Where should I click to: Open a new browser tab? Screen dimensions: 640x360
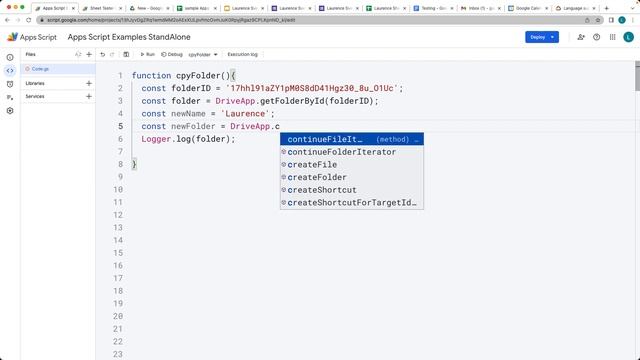coord(607,8)
